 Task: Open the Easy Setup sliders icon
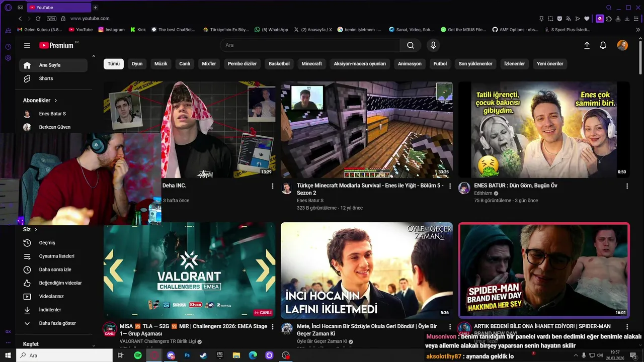[636, 19]
